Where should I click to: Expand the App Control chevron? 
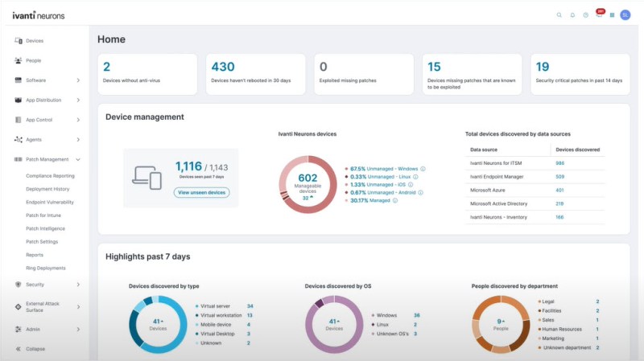[x=78, y=120]
